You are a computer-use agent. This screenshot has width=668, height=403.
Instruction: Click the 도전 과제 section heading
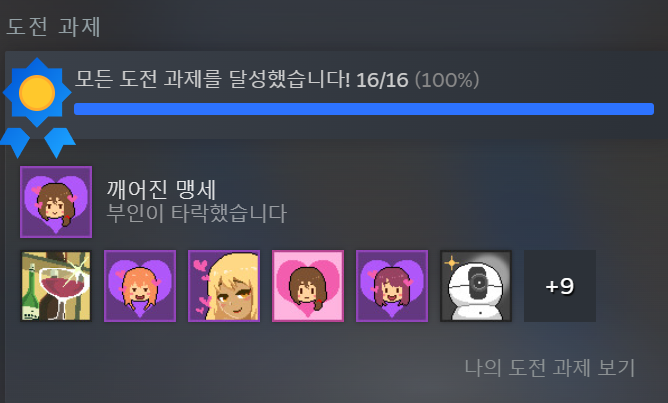[54, 27]
